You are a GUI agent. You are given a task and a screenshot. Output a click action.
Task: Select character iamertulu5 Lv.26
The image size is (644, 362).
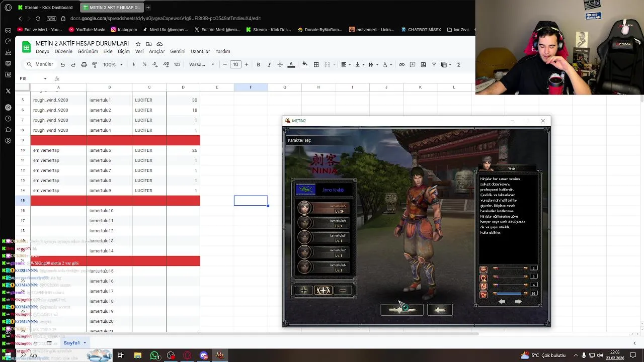(325, 208)
